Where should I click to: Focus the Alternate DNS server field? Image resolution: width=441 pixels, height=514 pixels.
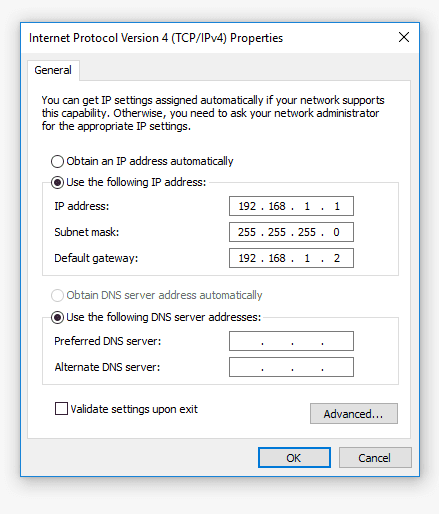[x=291, y=367]
